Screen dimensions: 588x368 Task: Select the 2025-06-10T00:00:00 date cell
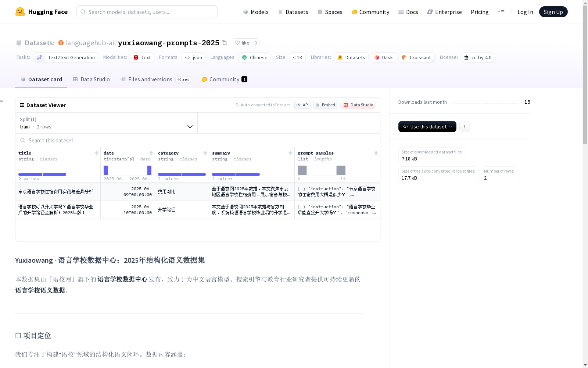[128, 210]
